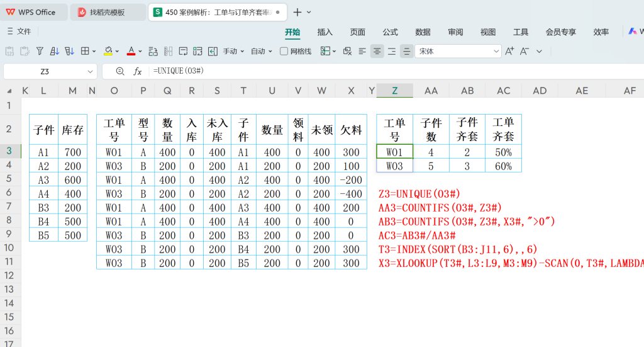644x347 pixels.
Task: Switch to the 公式 ribbon tab
Action: [390, 32]
